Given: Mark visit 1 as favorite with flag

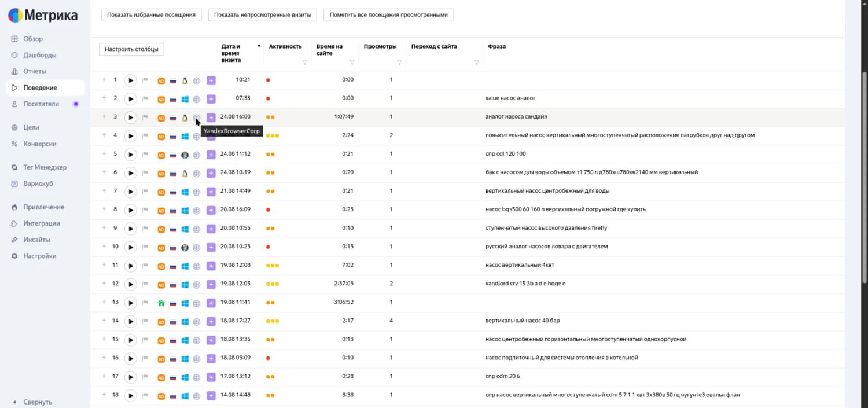Looking at the screenshot, I should 145,80.
